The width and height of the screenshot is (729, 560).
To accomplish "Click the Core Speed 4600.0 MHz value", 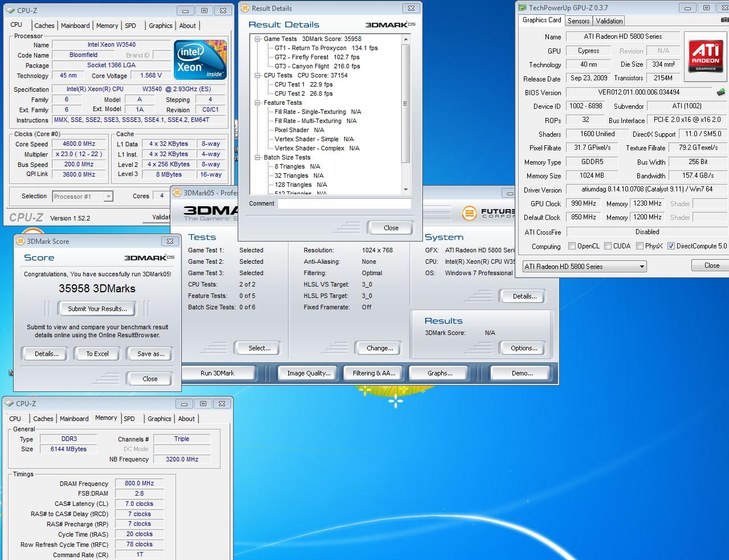I will 79,144.
